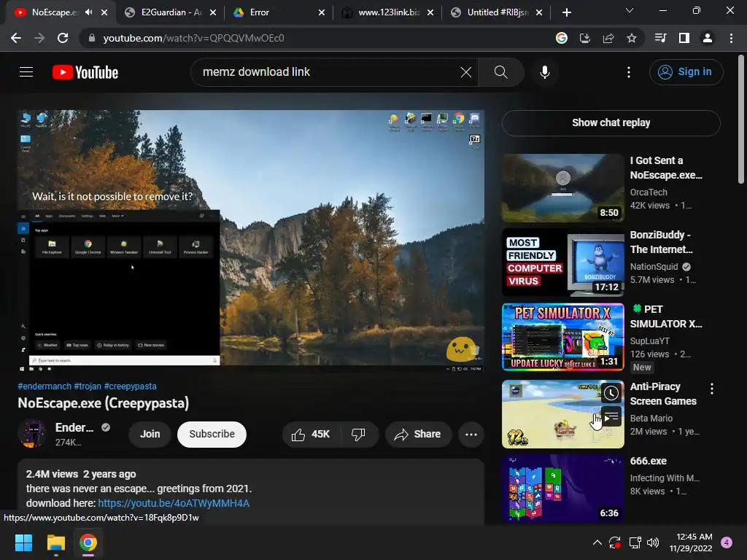The image size is (747, 560).
Task: Open I Got Sent a NoEscape.exe thumbnail
Action: tap(562, 187)
